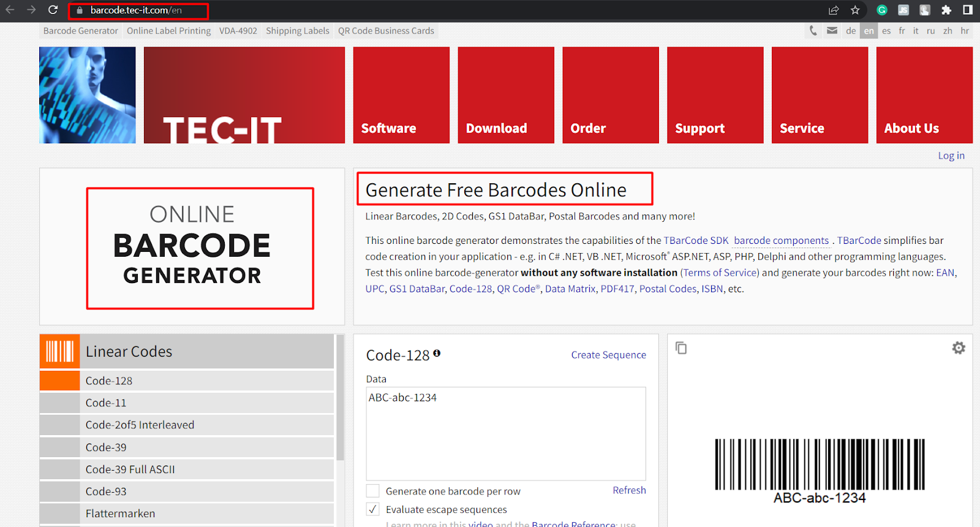This screenshot has width=980, height=527.
Task: Click the browser address bar URL
Action: click(x=136, y=10)
